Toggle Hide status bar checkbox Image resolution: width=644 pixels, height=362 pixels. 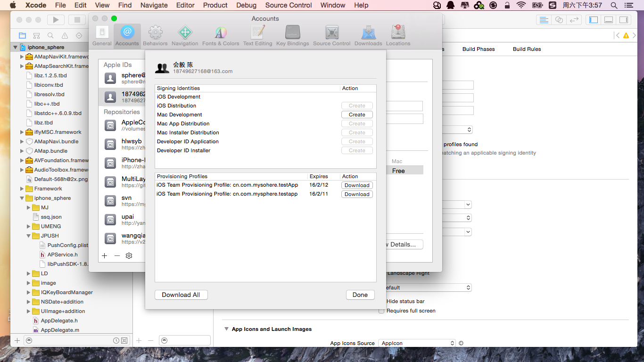(381, 302)
